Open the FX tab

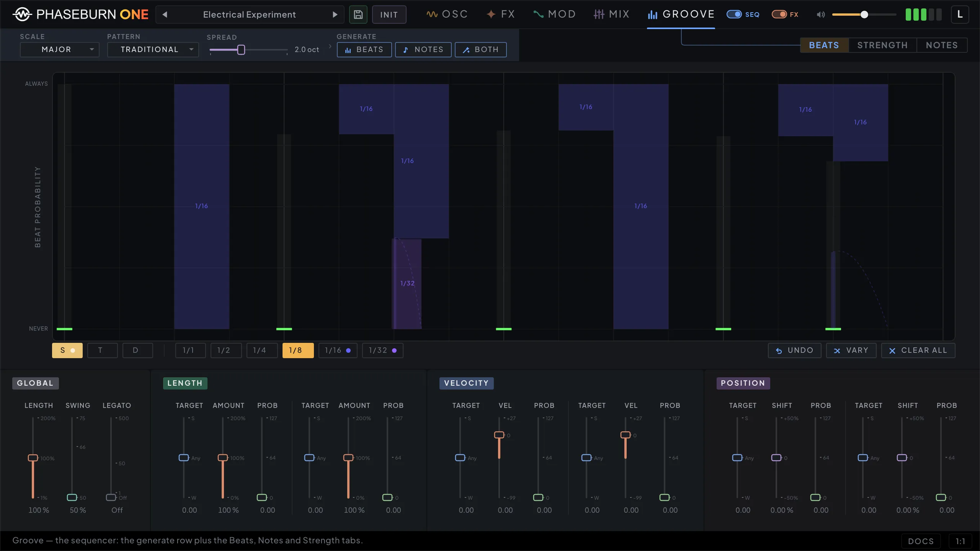tap(500, 14)
